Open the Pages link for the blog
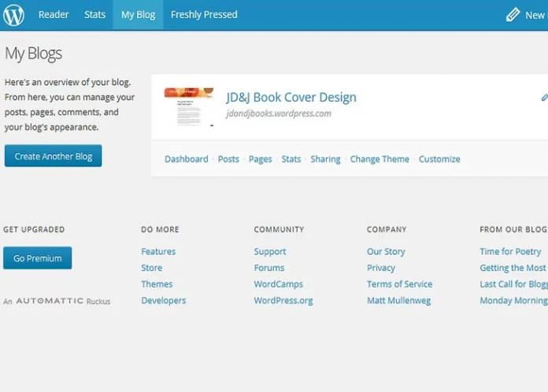 (x=260, y=159)
